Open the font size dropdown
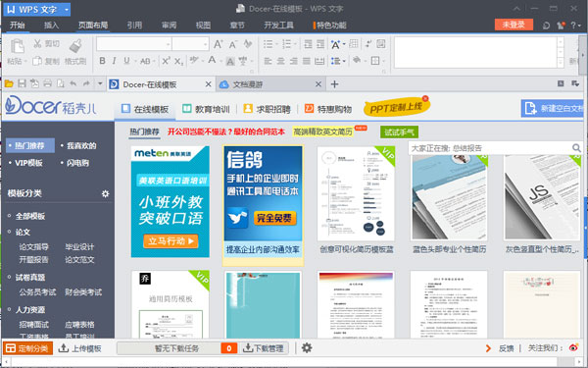 coord(205,44)
